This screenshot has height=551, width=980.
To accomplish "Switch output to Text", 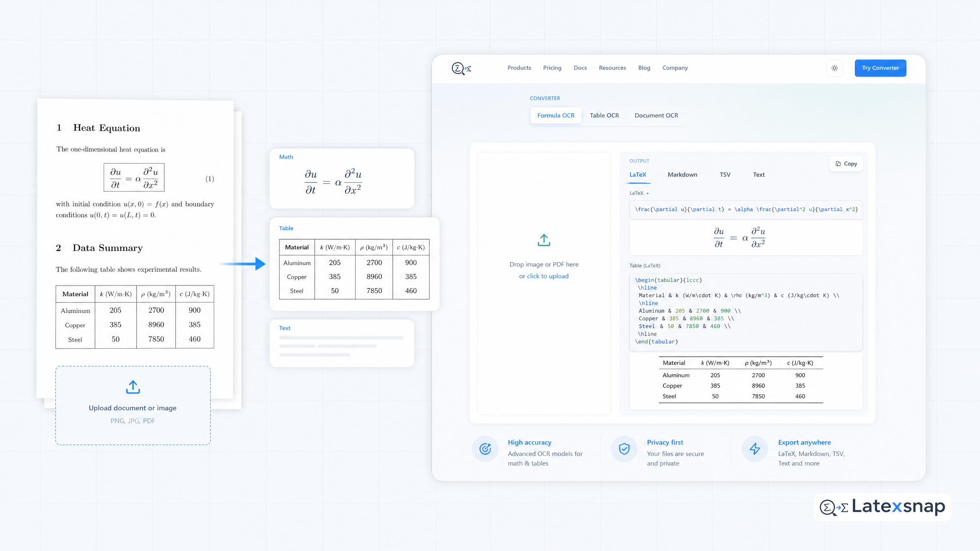I will pos(758,175).
